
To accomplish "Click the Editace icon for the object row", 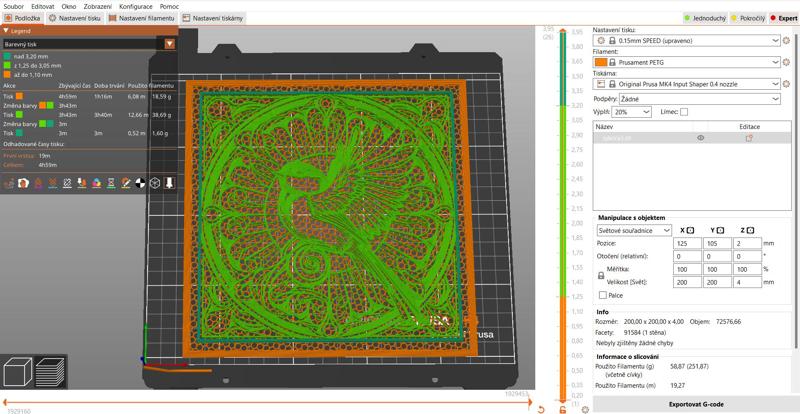I will pyautogui.click(x=749, y=138).
